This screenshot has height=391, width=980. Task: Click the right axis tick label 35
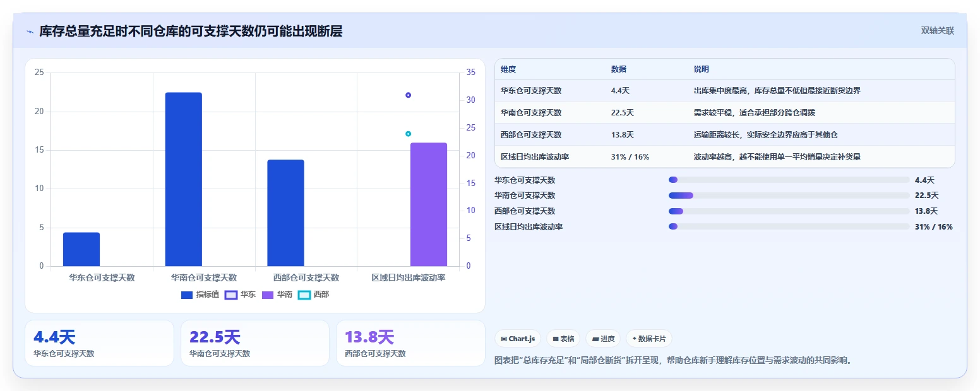(x=471, y=73)
